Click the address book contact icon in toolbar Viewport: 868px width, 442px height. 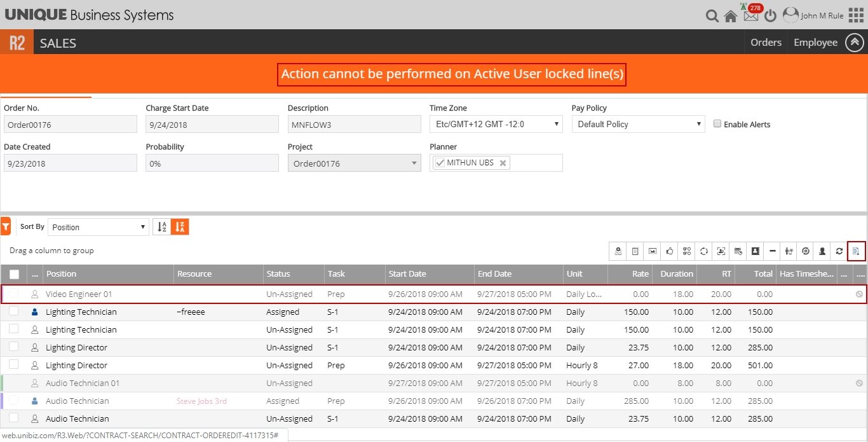tap(756, 251)
